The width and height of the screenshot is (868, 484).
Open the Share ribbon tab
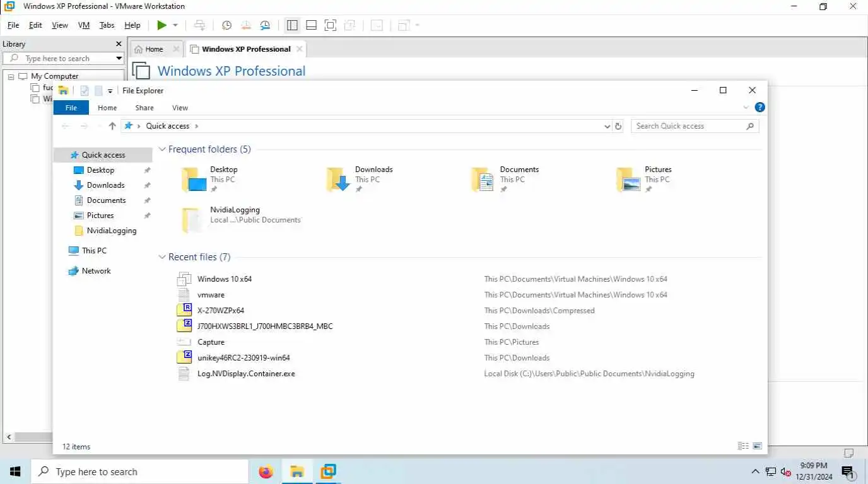tap(144, 108)
